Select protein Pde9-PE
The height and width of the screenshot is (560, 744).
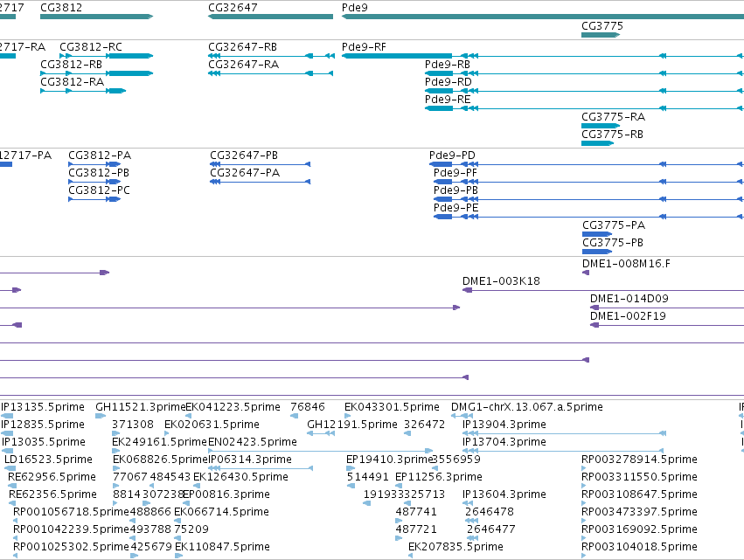(x=456, y=208)
